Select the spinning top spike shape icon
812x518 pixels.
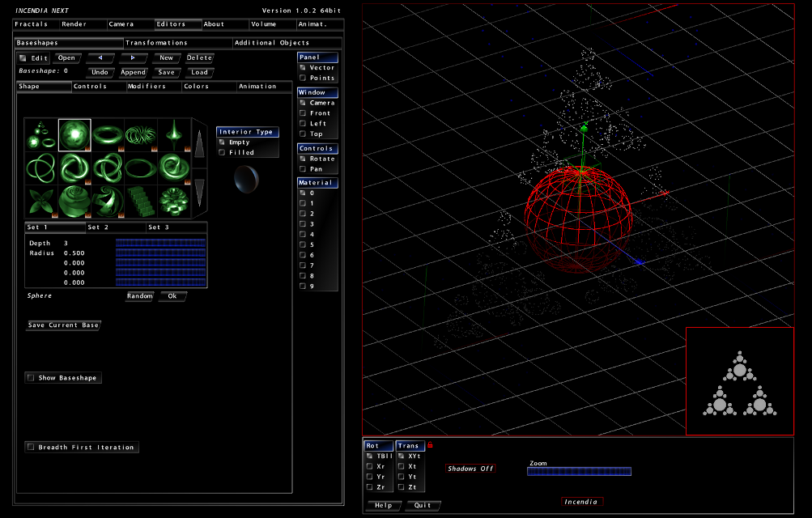(x=173, y=134)
